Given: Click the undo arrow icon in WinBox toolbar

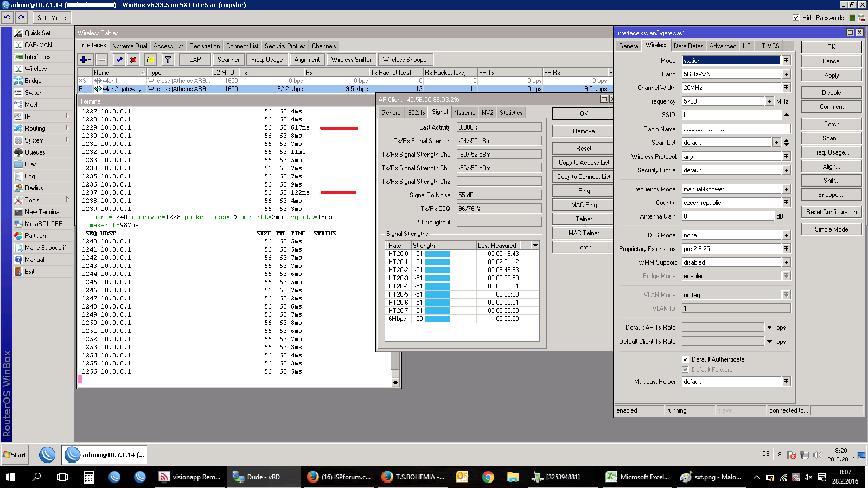Looking at the screenshot, I should tap(7, 17).
